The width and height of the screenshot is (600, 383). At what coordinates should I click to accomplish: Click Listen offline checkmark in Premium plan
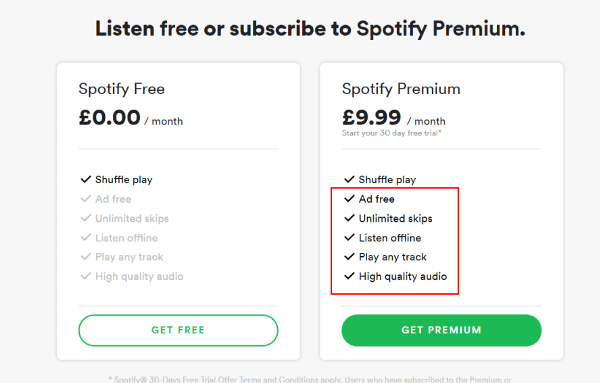[349, 238]
